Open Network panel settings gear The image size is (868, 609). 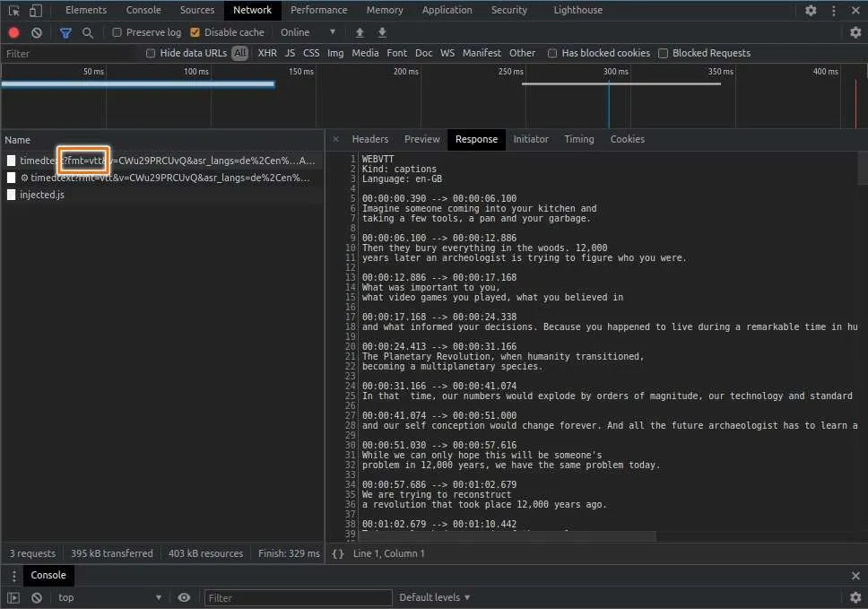point(855,32)
